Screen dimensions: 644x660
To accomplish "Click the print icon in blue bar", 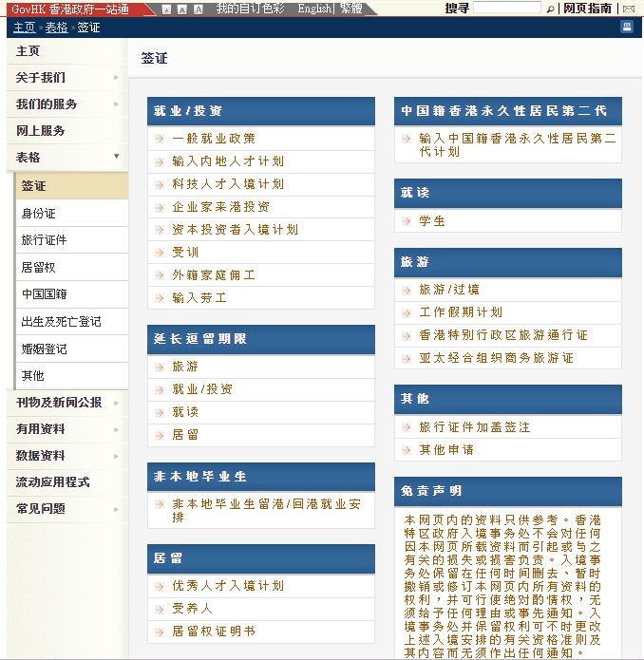I will 627,27.
